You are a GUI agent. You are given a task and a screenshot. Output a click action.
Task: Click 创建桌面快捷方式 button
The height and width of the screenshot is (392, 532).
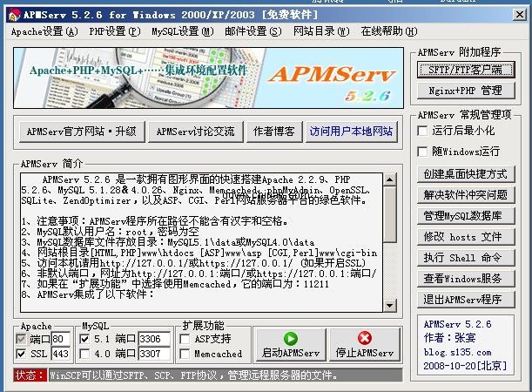(x=466, y=174)
